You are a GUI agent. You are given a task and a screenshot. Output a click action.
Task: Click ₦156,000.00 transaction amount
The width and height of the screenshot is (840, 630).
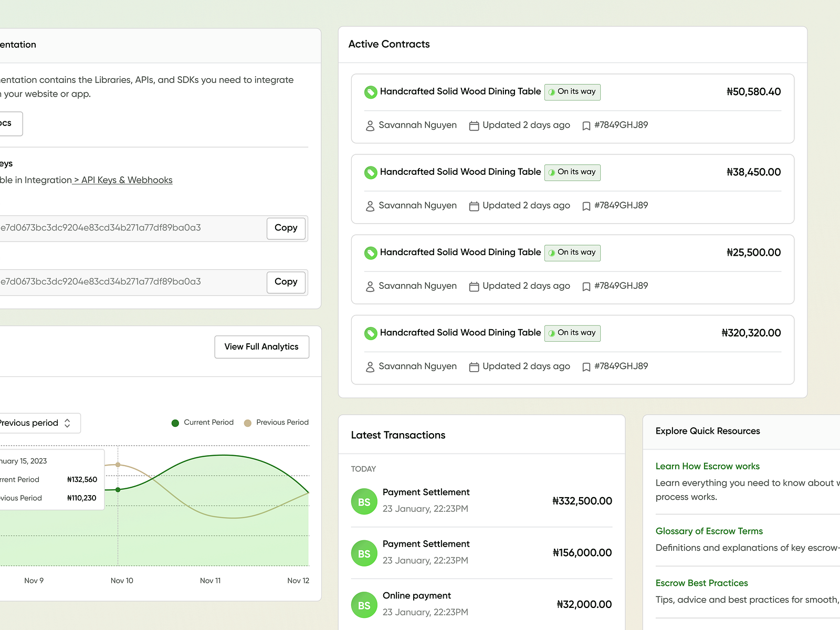(x=582, y=553)
